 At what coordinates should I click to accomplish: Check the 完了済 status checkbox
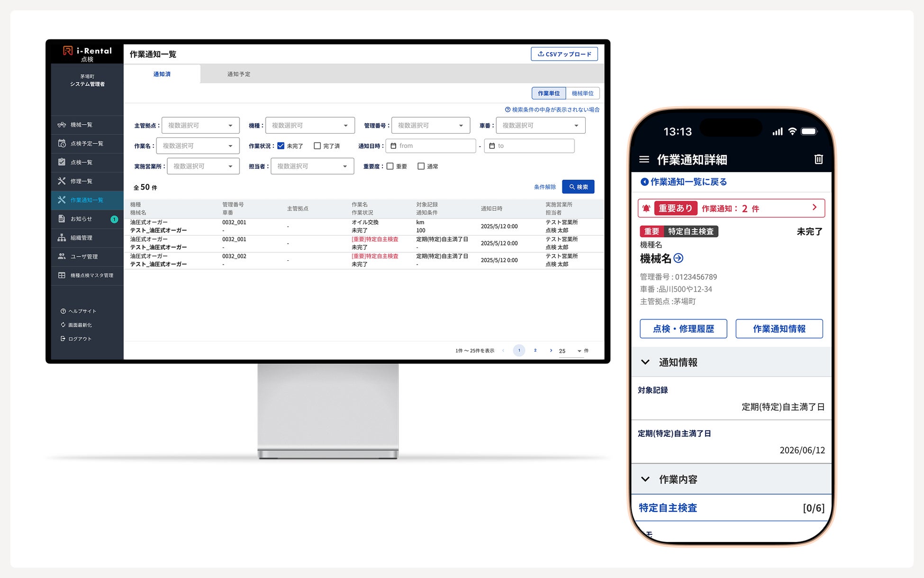point(317,146)
